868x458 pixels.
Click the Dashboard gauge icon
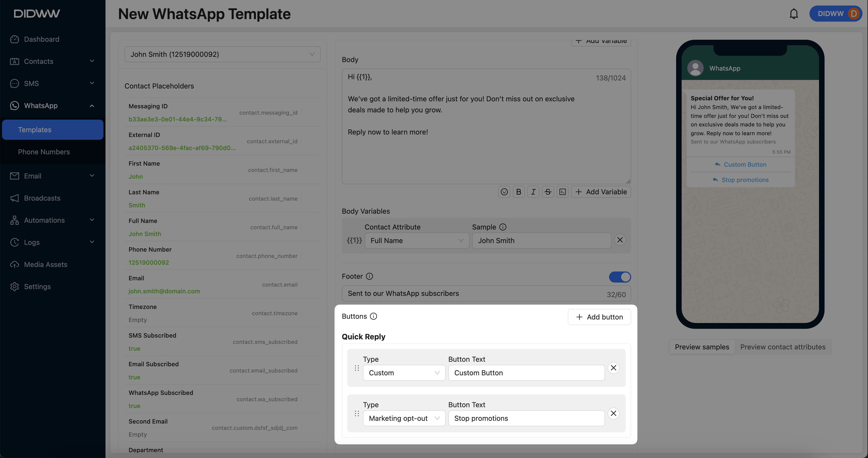pyautogui.click(x=15, y=39)
